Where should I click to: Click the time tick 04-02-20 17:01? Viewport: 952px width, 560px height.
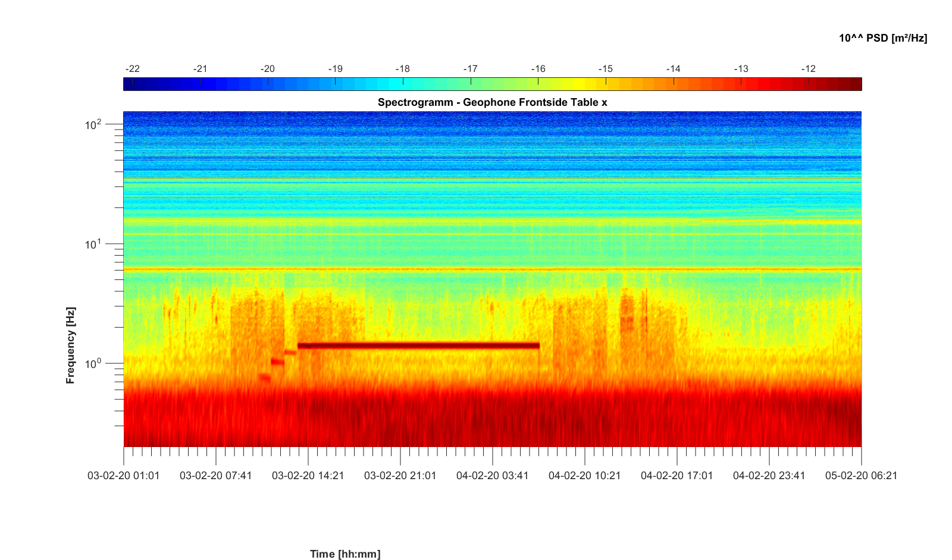677,476
